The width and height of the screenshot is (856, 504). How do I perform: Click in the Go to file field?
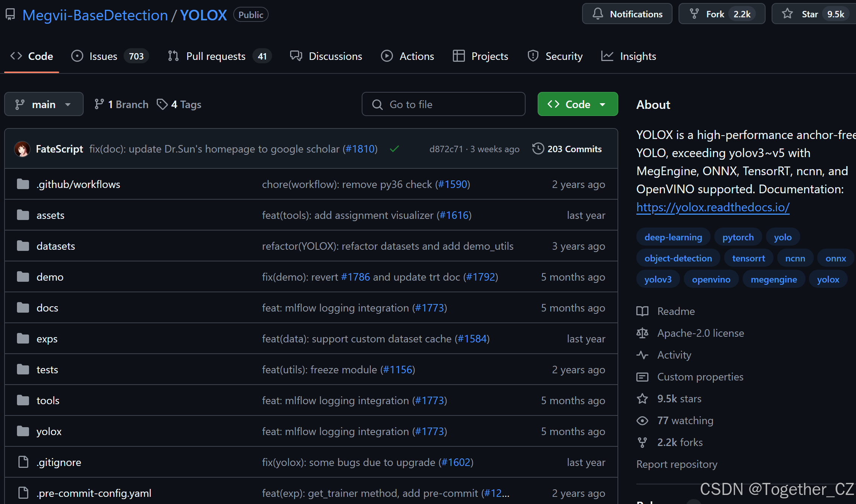(x=443, y=104)
